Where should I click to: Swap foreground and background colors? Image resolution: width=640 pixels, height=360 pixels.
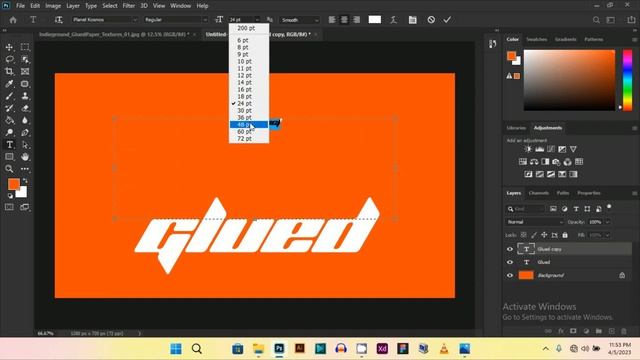25,180
